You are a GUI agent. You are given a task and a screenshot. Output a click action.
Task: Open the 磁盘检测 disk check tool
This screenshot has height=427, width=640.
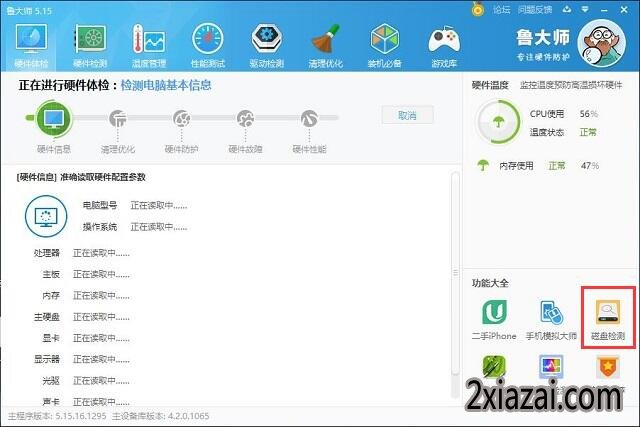[x=608, y=318]
